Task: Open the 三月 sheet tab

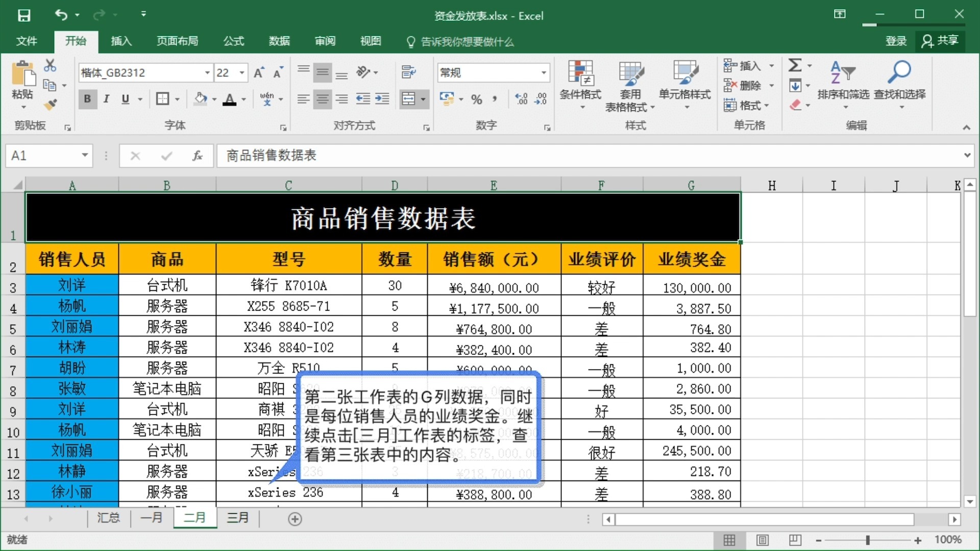Action: click(238, 518)
